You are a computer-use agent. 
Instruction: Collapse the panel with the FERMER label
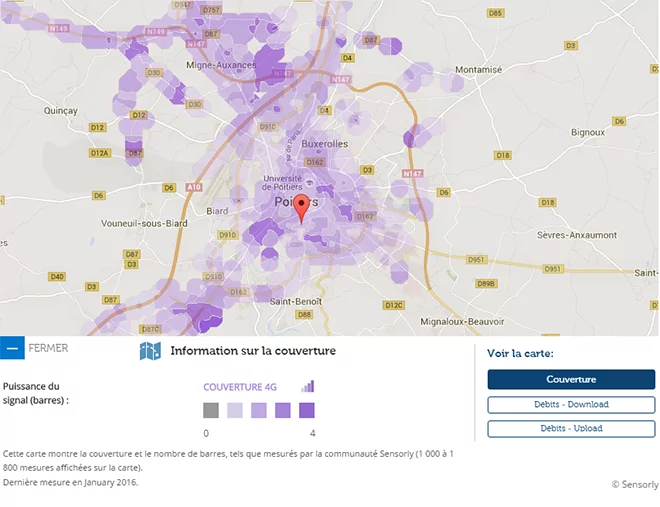click(48, 349)
